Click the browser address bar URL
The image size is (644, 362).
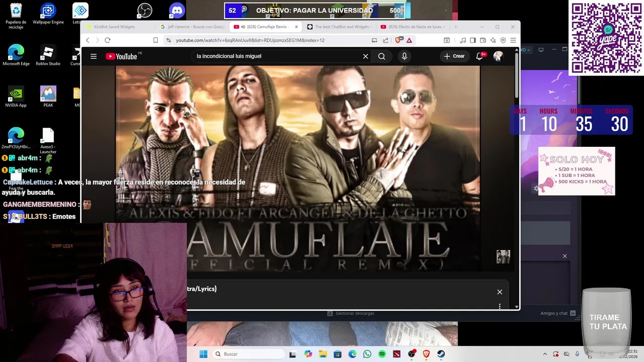point(250,40)
